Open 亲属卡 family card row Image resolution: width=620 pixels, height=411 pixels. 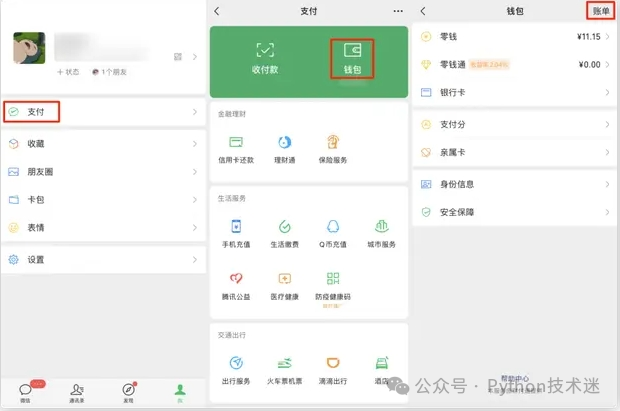coord(514,152)
